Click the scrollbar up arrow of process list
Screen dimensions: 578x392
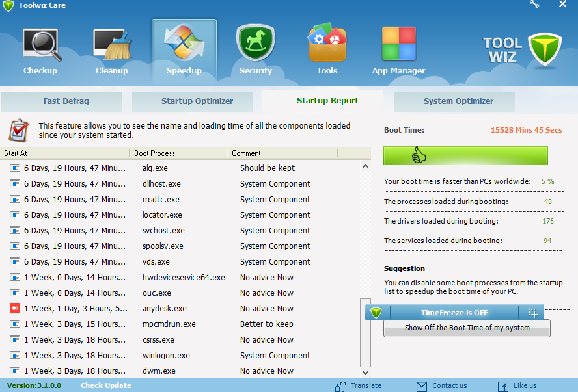tap(365, 166)
